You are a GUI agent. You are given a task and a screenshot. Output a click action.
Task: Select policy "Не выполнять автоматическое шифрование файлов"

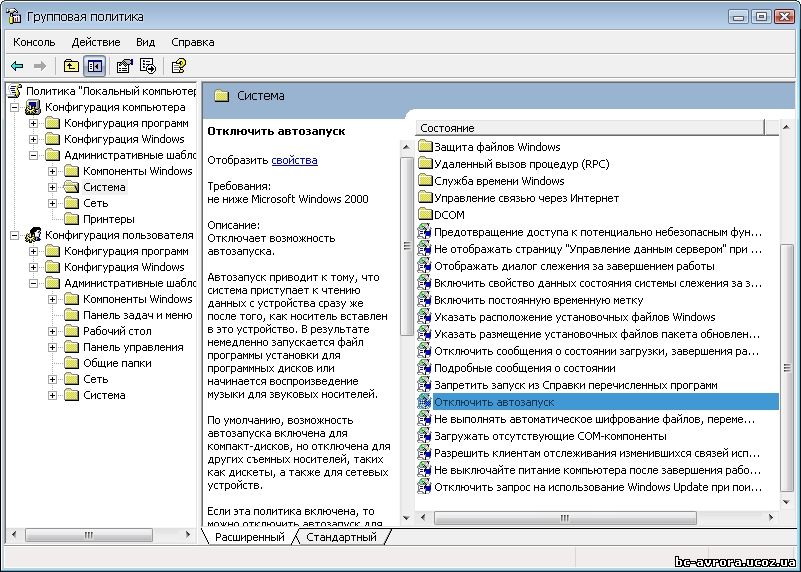pos(594,419)
